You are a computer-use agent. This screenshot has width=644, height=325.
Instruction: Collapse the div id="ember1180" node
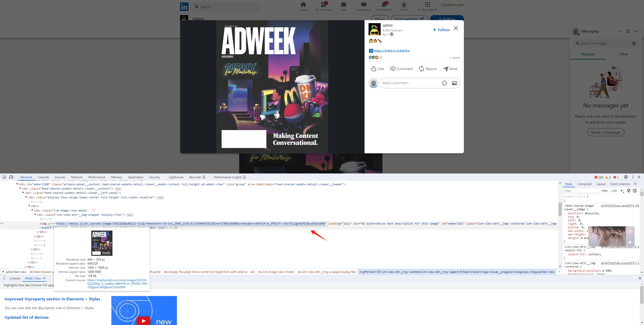click(x=17, y=184)
